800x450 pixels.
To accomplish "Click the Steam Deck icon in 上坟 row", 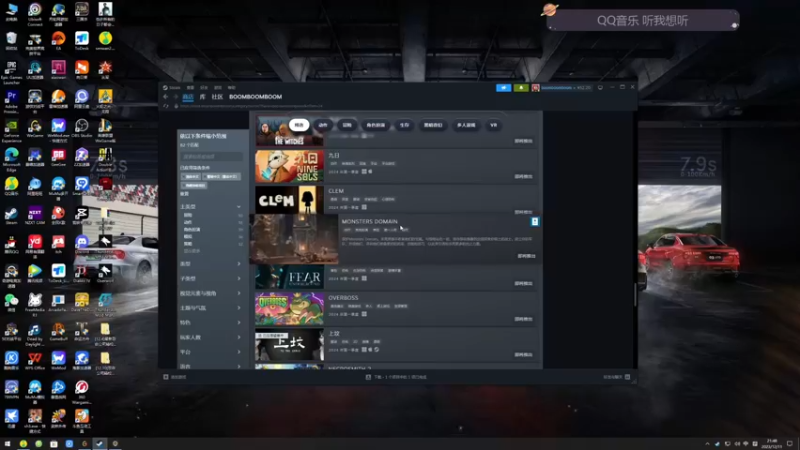I will [377, 349].
